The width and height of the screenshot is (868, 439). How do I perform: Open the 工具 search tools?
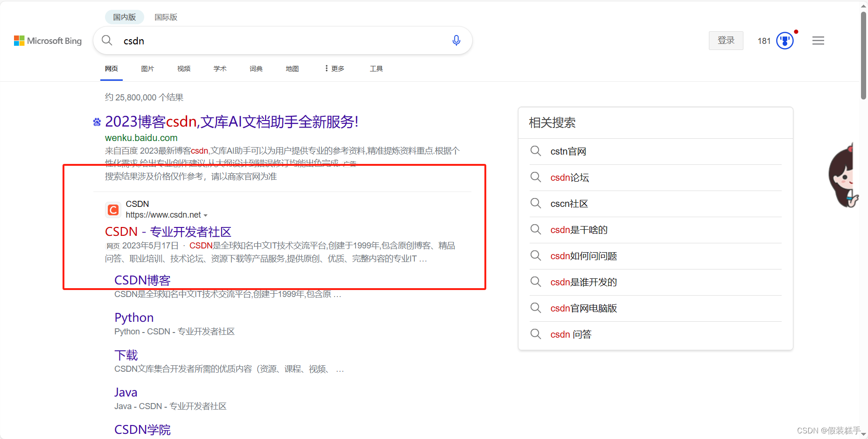(x=376, y=69)
